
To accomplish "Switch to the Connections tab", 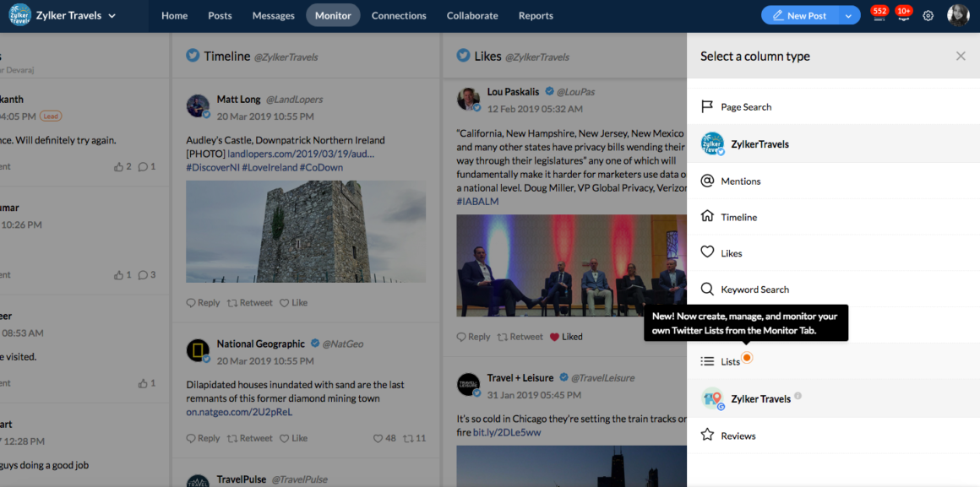I will [399, 16].
